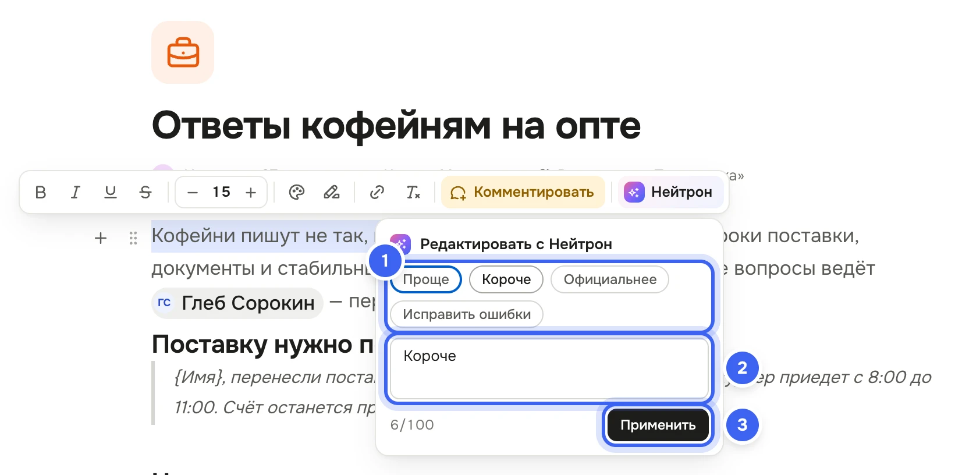This screenshot has width=980, height=475.
Task: Click the heading starting with Поставку нужно
Action: pyautogui.click(x=263, y=345)
